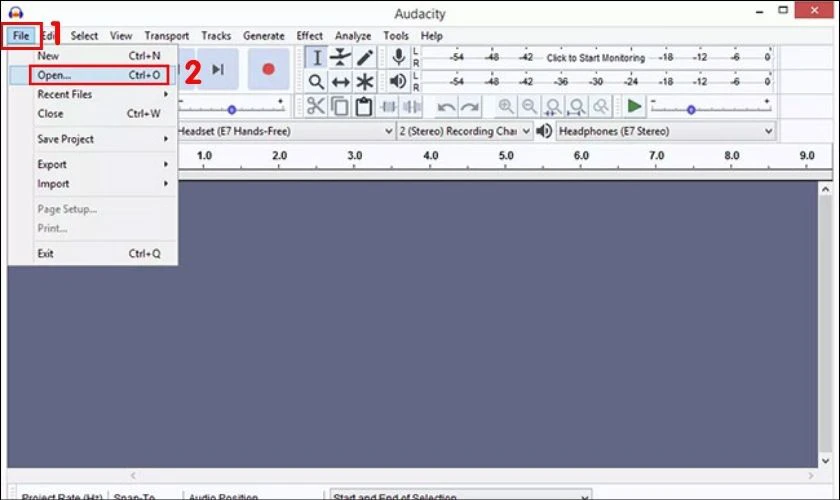Click the playback meter speaker icon
The width and height of the screenshot is (840, 500).
398,81
